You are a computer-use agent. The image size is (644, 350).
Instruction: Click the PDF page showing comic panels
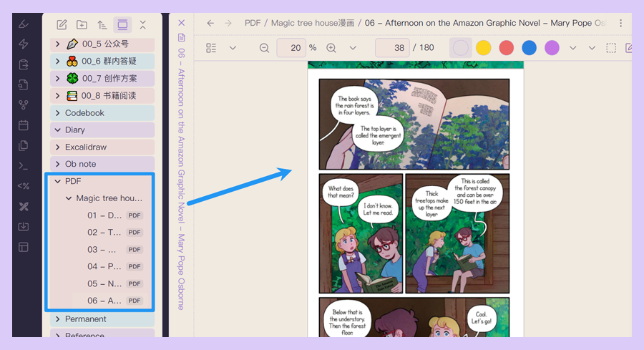coord(415,199)
